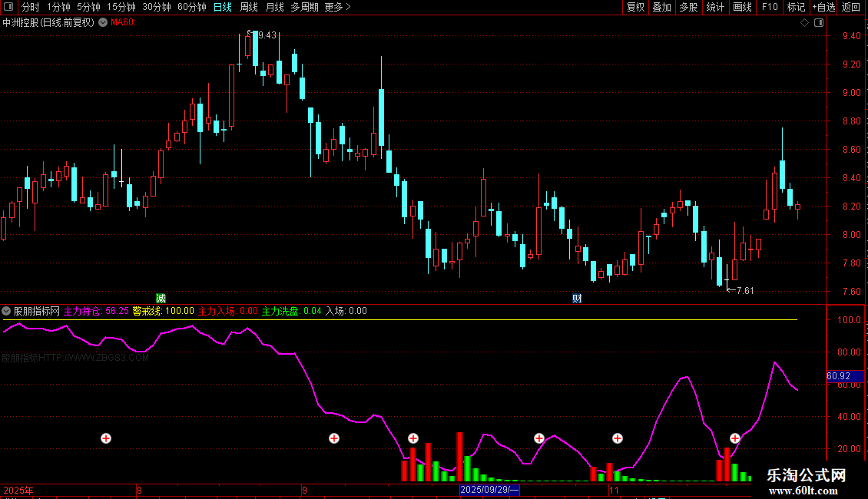The image size is (868, 499).
Task: Click the 2025/09/29 date marker on timeline
Action: tap(489, 490)
